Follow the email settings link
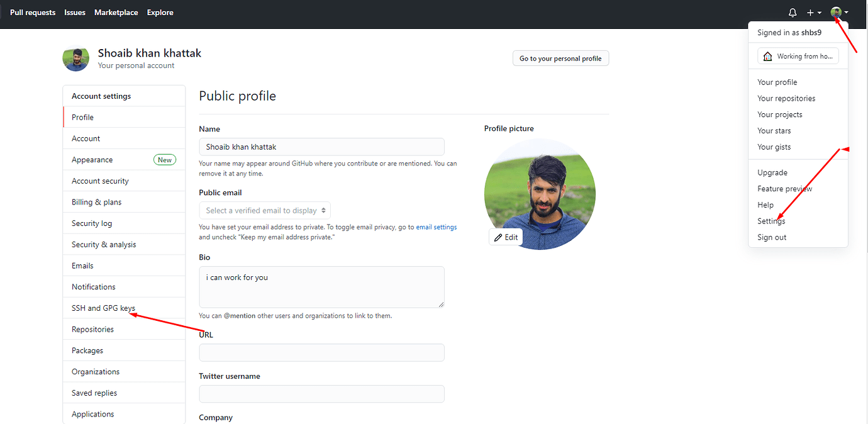This screenshot has height=424, width=868. tap(437, 227)
